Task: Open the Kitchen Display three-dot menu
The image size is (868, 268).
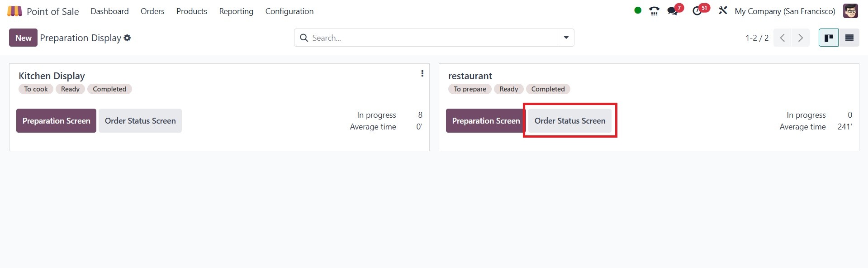Action: point(422,73)
